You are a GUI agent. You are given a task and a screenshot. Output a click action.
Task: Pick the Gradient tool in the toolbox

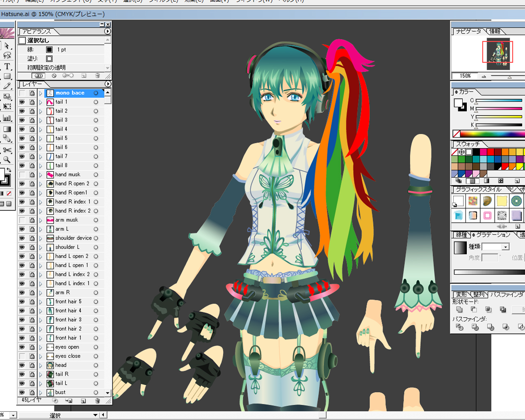7,129
